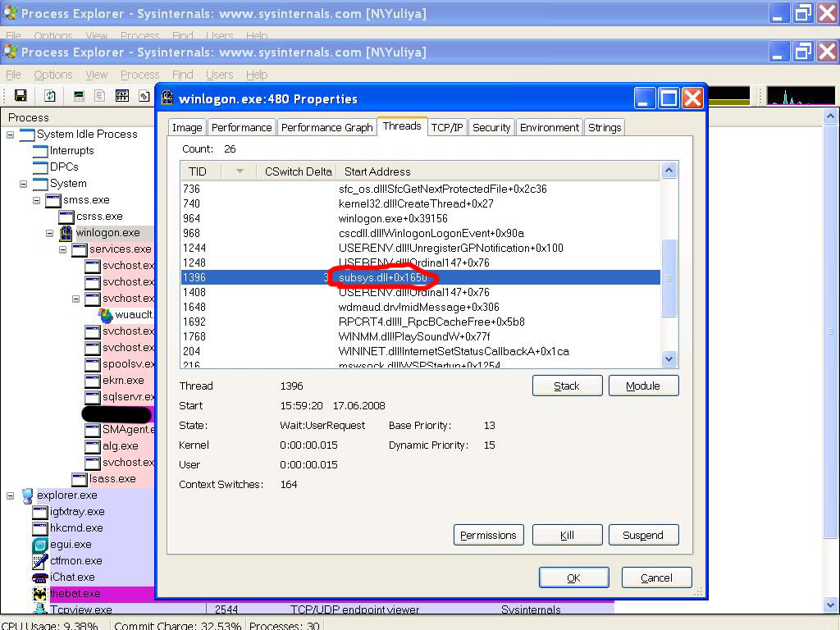Open the Performance Graph tab
This screenshot has width=840, height=630.
click(326, 127)
